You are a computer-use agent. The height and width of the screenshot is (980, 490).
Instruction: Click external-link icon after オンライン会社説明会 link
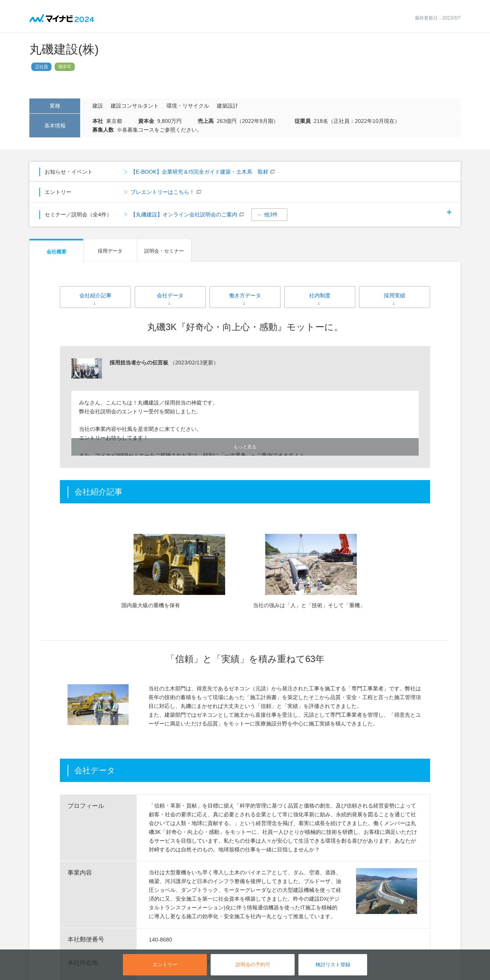tap(242, 214)
